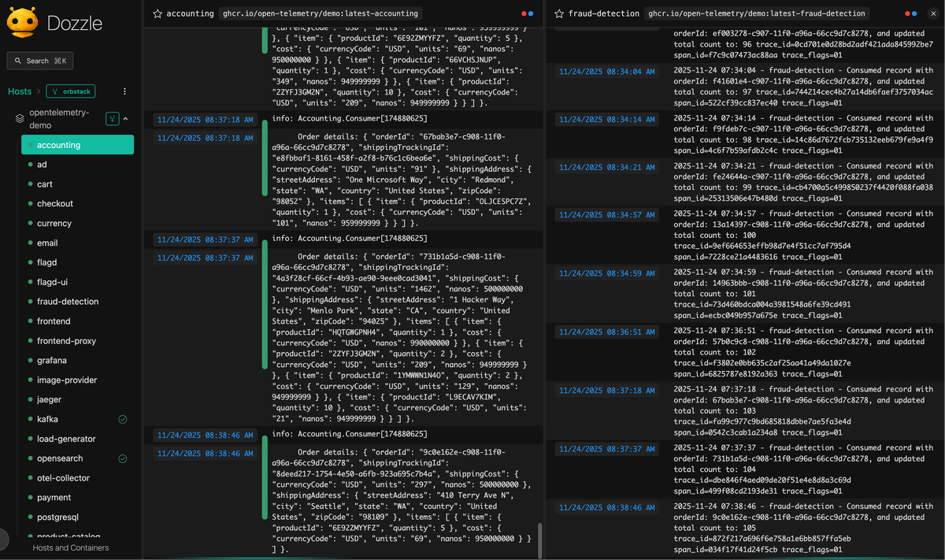Image resolution: width=945 pixels, height=560 pixels.
Task: Click the health check icon beside opensearch
Action: point(122,458)
